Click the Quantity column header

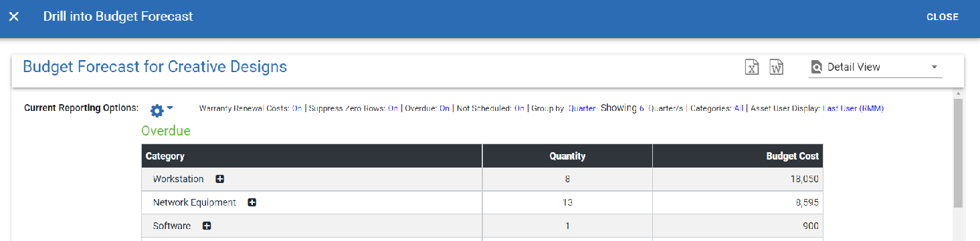point(567,156)
